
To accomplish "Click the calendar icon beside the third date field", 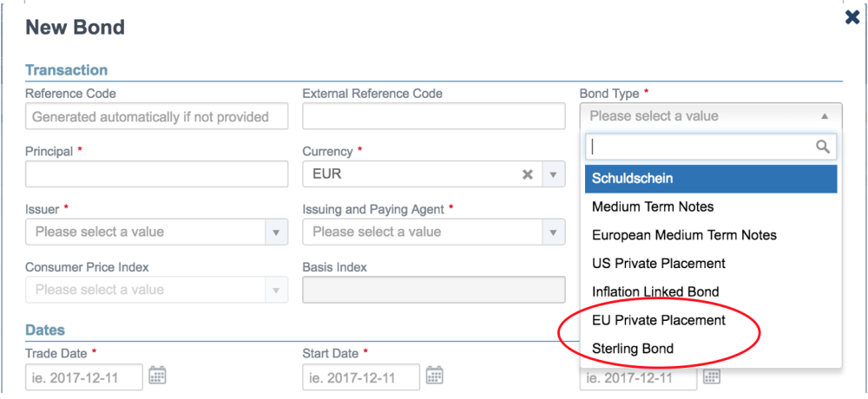I will pyautogui.click(x=712, y=376).
